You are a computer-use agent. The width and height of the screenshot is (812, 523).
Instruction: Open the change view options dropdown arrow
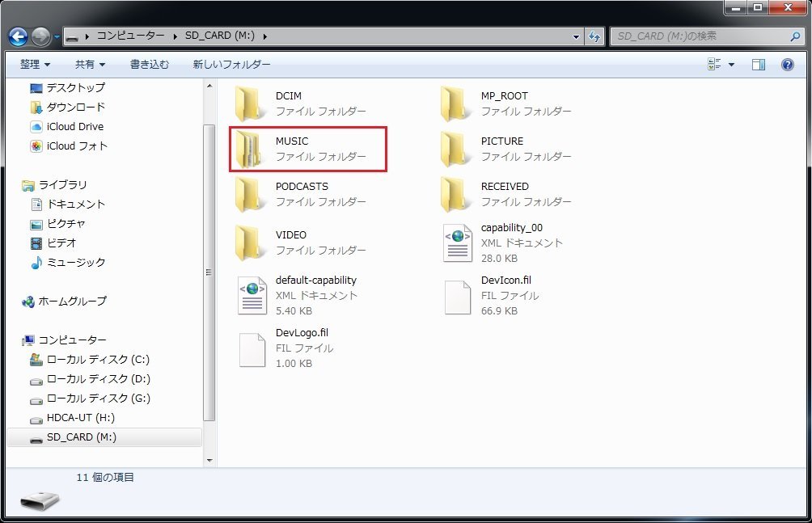click(732, 65)
